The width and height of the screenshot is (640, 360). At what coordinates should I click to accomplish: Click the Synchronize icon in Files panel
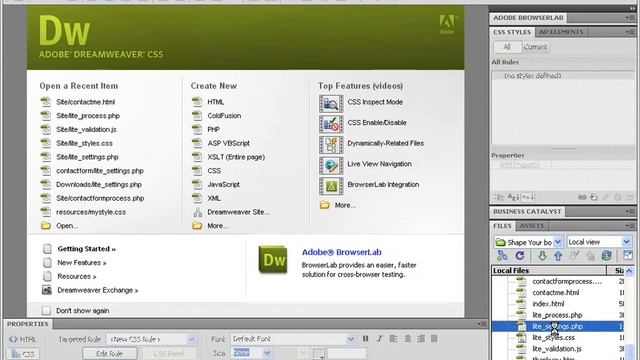607,256
